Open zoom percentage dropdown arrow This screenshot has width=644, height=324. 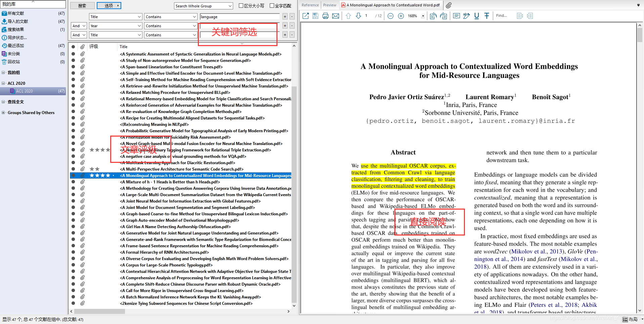(x=423, y=16)
